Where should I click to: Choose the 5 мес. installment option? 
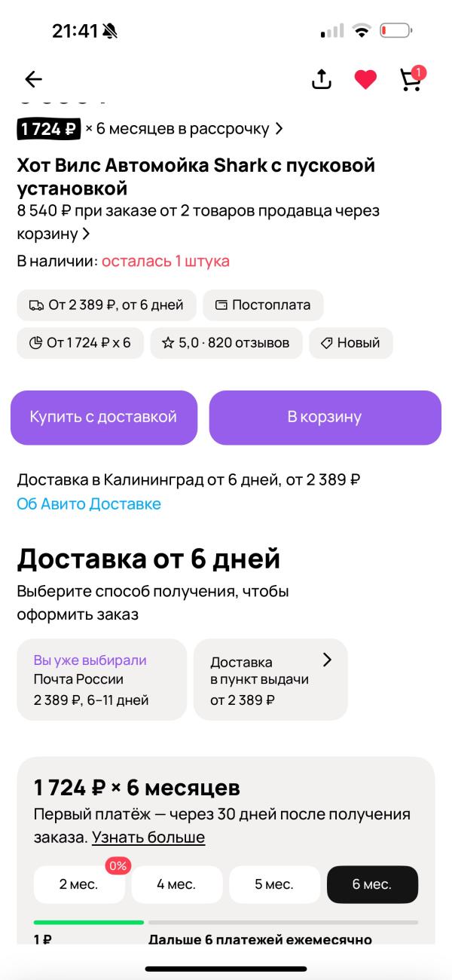[x=274, y=884]
